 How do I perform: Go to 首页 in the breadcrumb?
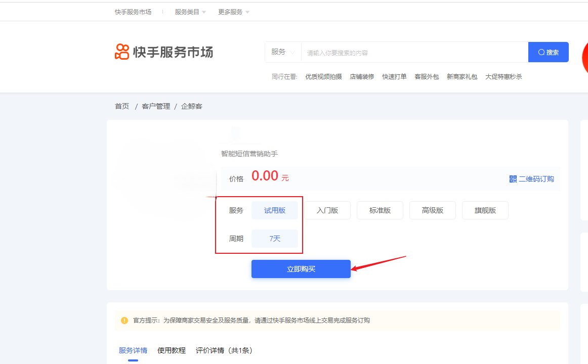(x=122, y=106)
